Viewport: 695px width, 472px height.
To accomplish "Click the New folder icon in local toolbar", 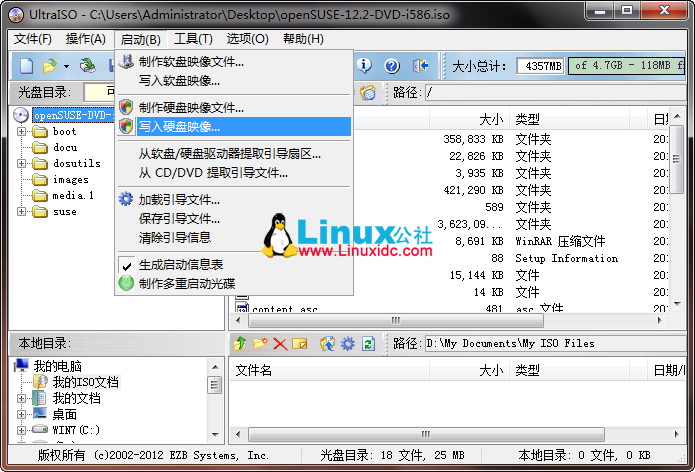I will 260,343.
